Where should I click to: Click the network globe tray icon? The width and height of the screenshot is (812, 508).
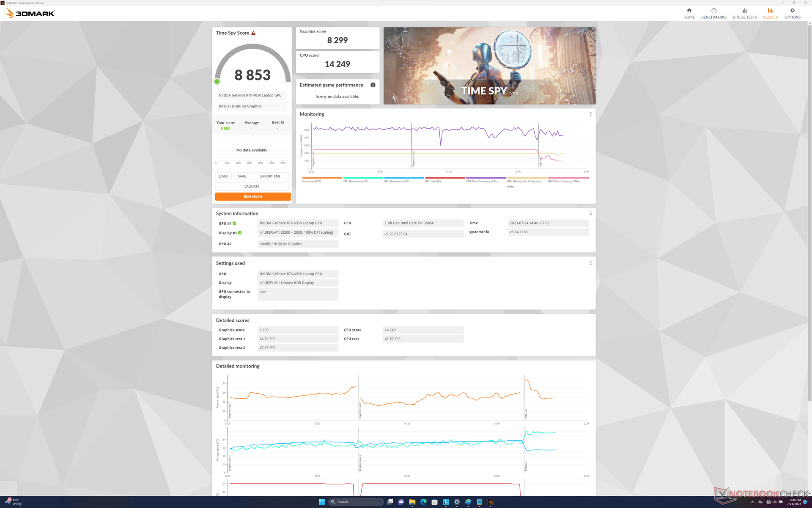tap(768, 502)
